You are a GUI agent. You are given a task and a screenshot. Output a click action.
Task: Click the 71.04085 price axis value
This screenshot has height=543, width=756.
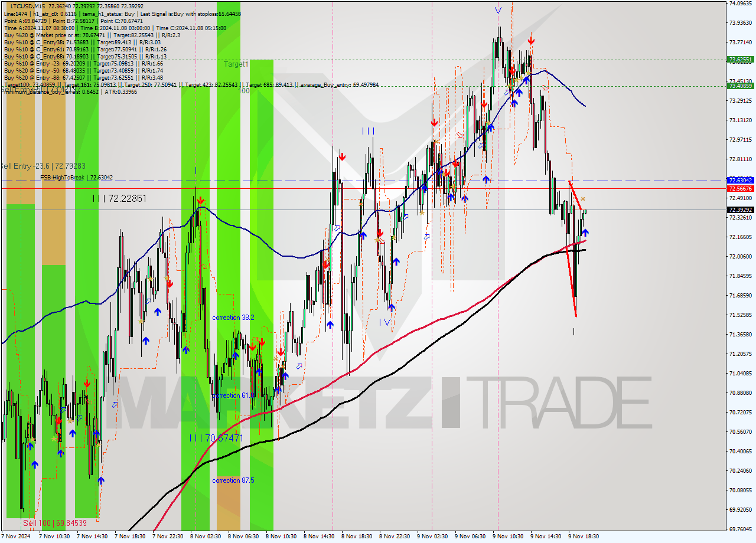(x=741, y=374)
